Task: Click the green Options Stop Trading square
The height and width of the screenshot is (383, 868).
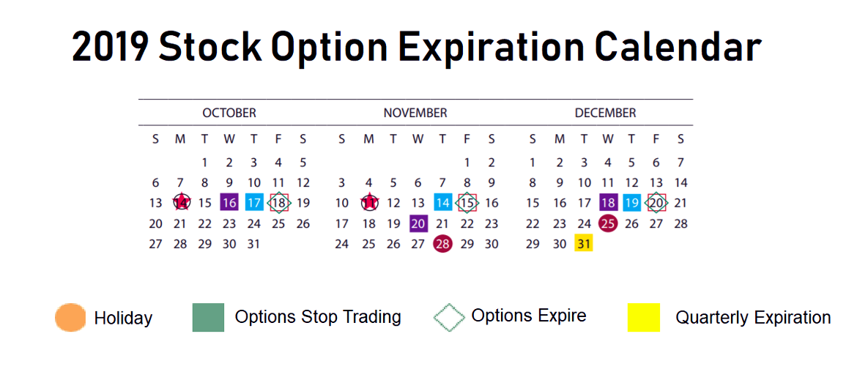Action: (208, 317)
